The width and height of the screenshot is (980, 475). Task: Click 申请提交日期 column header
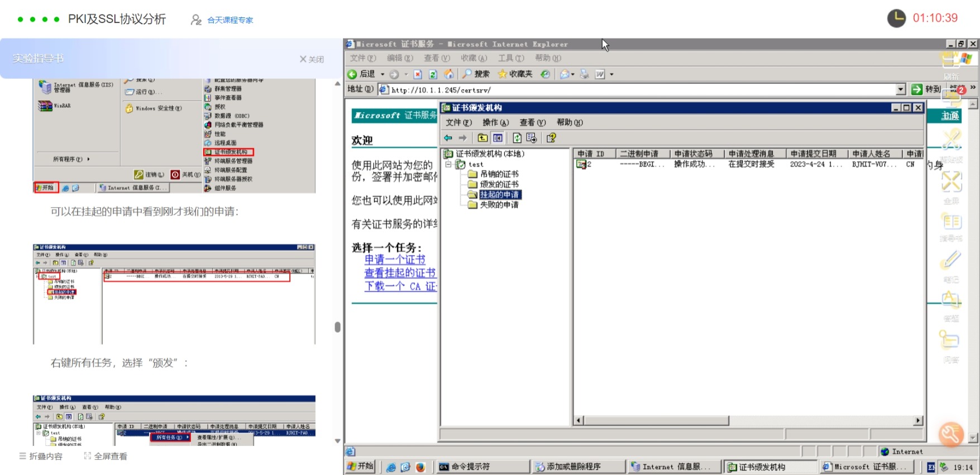coord(817,153)
